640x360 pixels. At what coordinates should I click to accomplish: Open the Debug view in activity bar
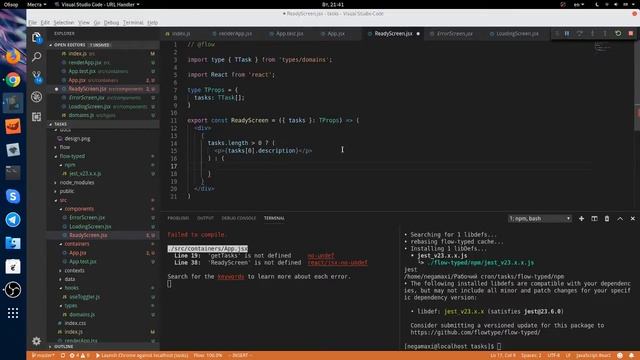[36, 97]
